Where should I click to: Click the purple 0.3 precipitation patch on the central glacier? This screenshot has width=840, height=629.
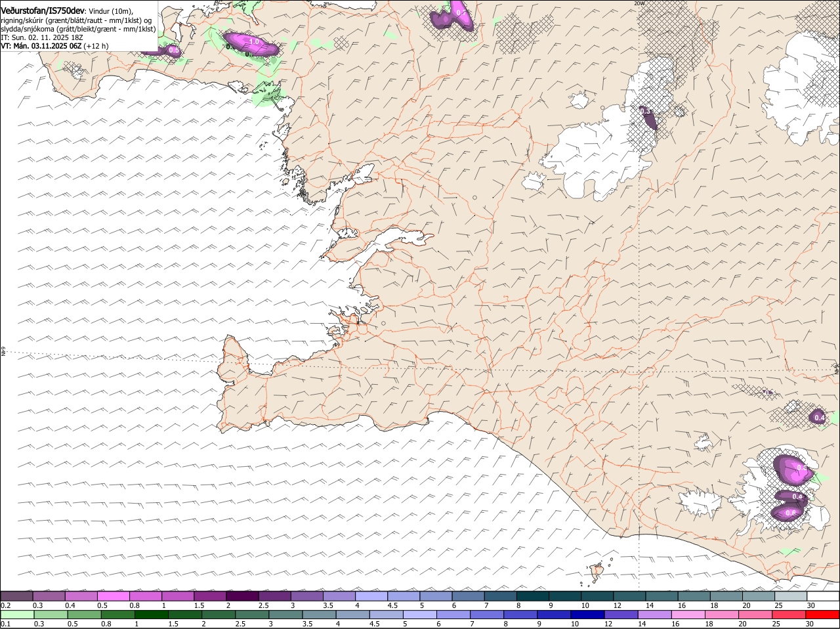coord(648,117)
